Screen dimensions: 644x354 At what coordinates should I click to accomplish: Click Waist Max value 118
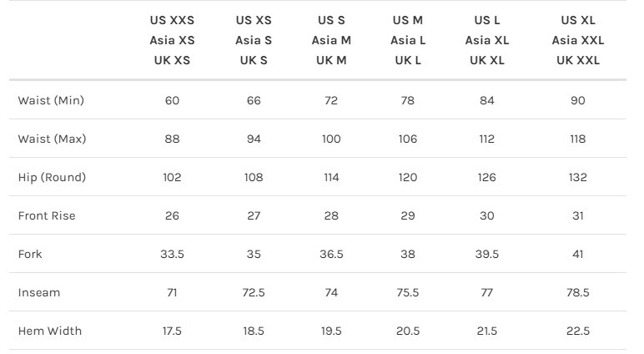[578, 139]
